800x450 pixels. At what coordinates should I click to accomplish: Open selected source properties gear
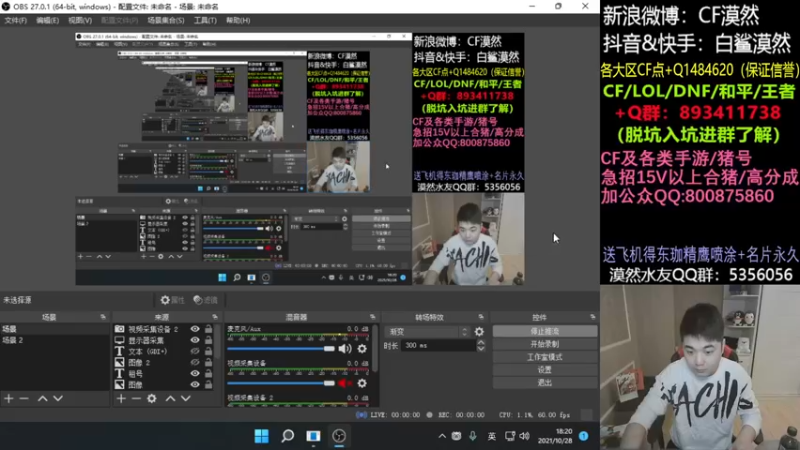pos(152,398)
